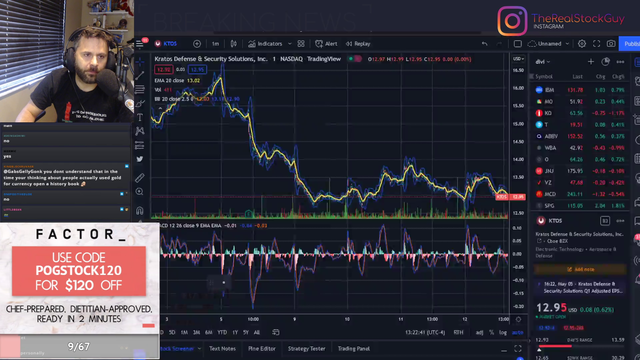Select the Text annotation tool
Screen dimensions: 640x360
(x=140, y=118)
